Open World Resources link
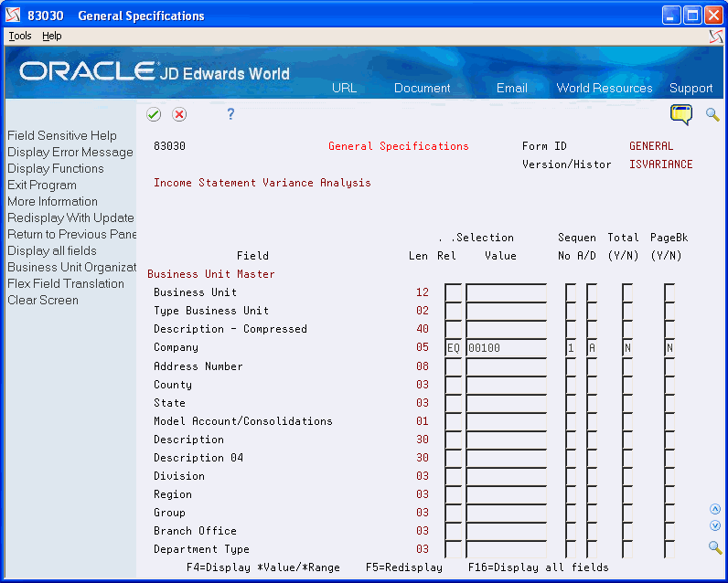The width and height of the screenshot is (728, 583). point(604,88)
